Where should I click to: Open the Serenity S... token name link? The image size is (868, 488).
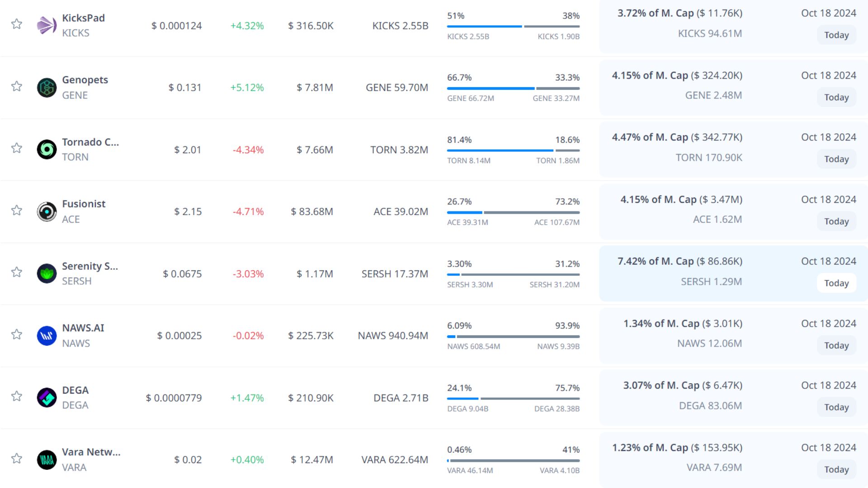coord(90,266)
